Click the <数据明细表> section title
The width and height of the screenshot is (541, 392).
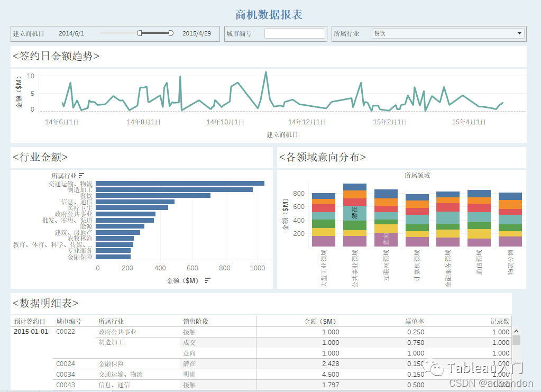(45, 303)
